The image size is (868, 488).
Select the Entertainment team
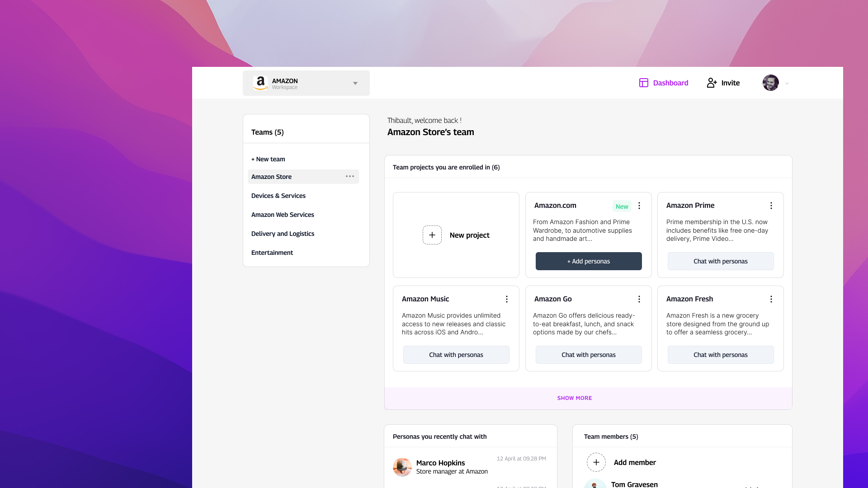272,253
